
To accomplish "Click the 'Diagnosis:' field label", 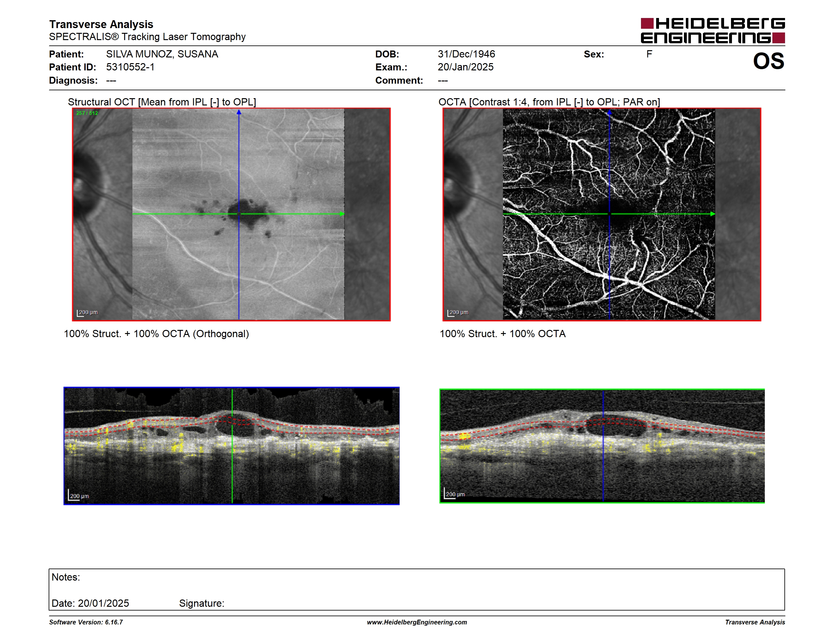I will 73,80.
